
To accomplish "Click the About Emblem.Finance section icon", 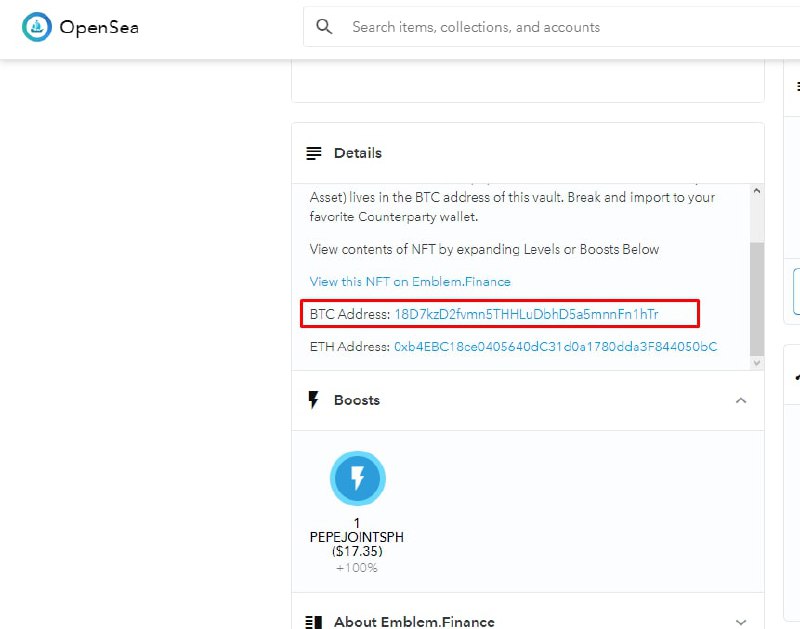I will pos(314,622).
